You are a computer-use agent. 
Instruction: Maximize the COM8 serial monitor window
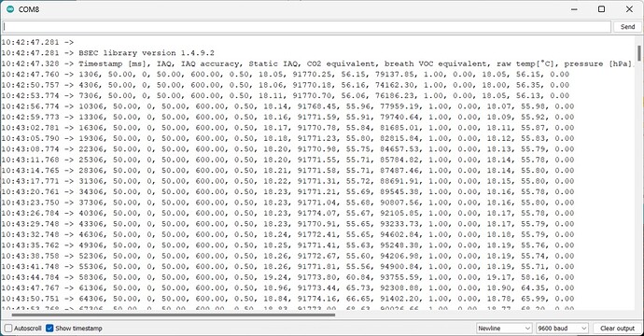click(x=601, y=9)
